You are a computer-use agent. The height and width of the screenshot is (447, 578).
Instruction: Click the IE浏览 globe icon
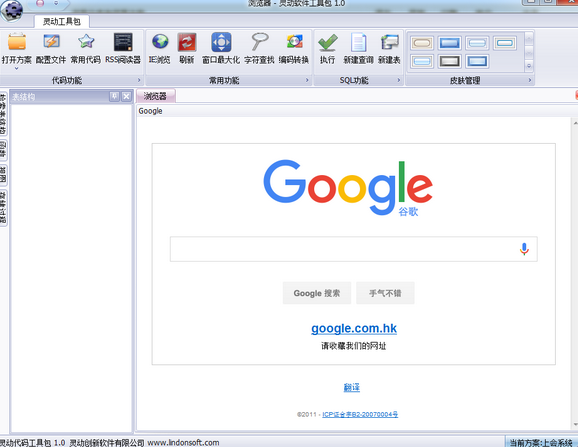[160, 42]
